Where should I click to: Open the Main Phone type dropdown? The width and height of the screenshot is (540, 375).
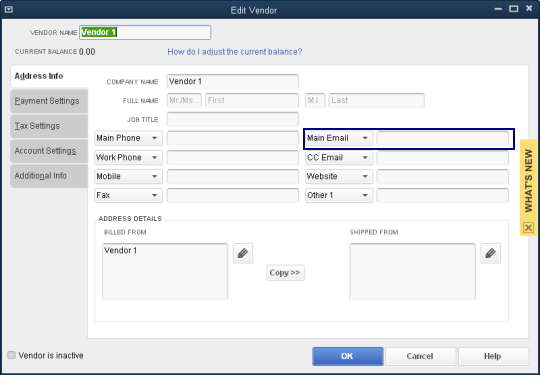tap(128, 138)
